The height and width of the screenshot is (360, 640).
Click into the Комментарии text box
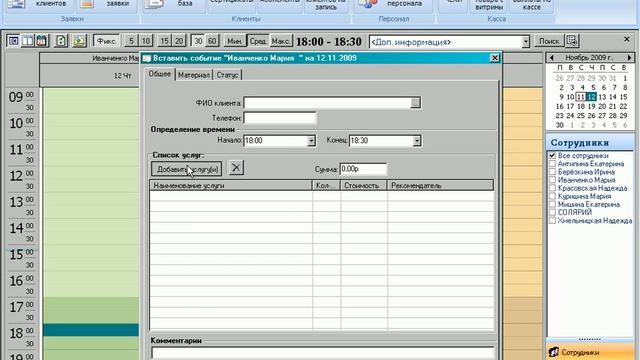(x=323, y=353)
